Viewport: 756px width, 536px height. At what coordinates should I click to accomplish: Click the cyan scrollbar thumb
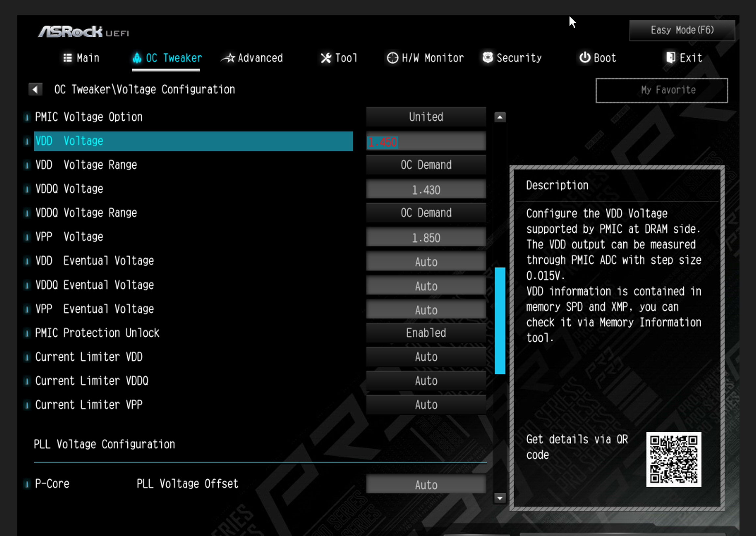tap(500, 321)
